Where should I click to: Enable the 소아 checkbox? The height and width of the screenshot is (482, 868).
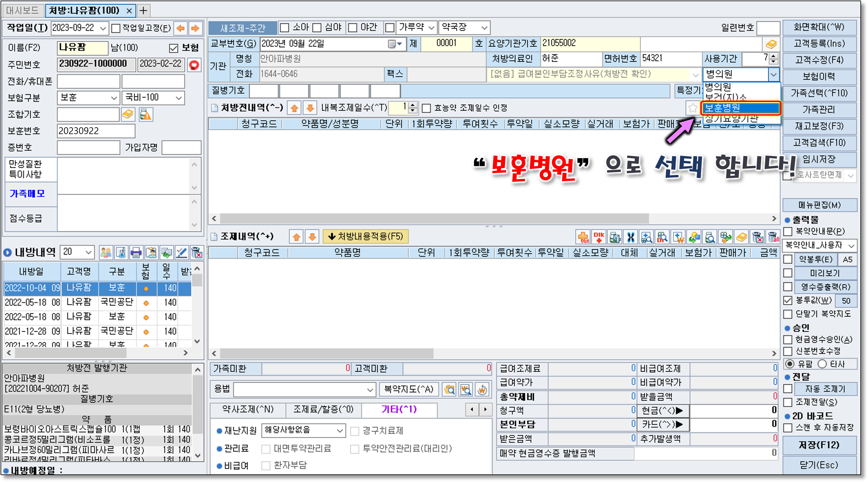click(285, 28)
